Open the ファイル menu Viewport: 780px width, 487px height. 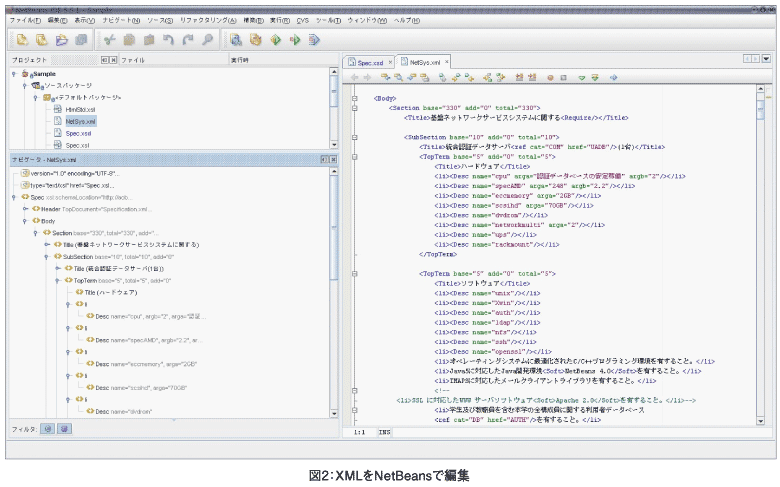[25, 20]
